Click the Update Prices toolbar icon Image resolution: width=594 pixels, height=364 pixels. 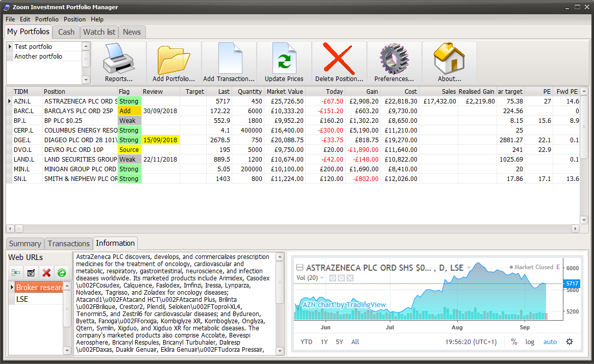tap(284, 59)
